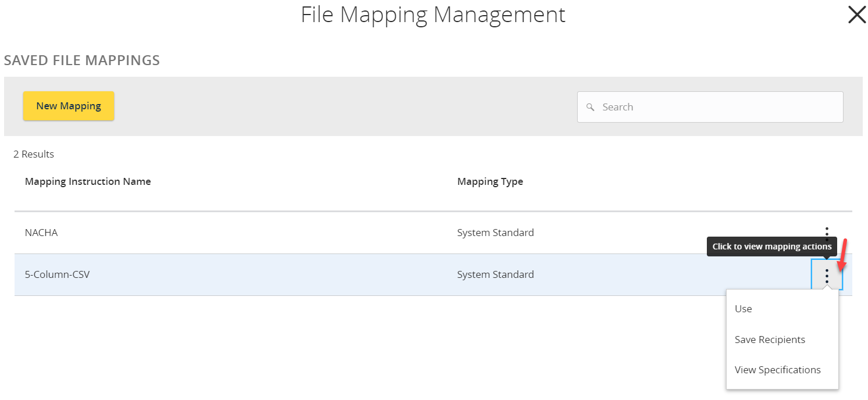Sort by Mapping Instruction Name column
This screenshot has height=400, width=868.
[x=88, y=181]
